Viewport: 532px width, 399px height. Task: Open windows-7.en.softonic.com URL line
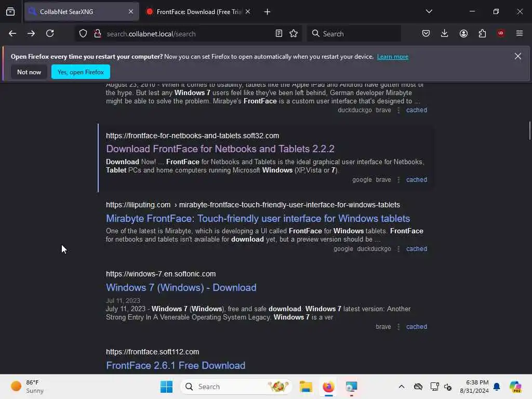(x=161, y=274)
